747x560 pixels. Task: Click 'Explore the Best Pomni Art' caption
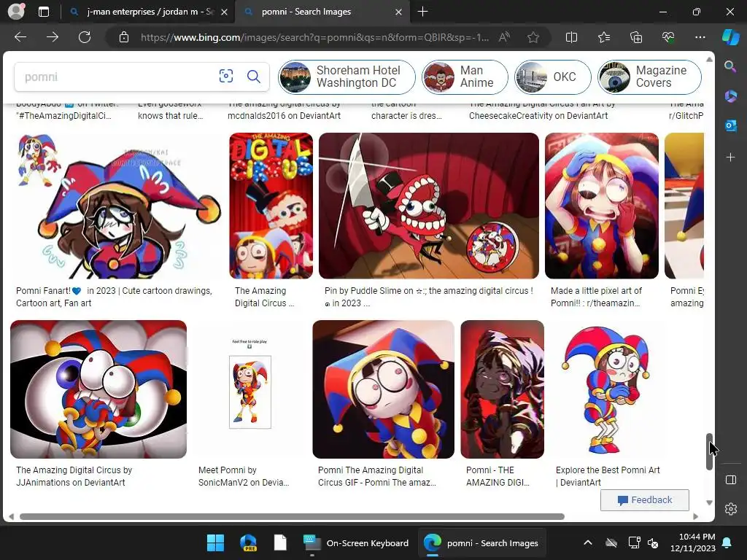pos(608,476)
